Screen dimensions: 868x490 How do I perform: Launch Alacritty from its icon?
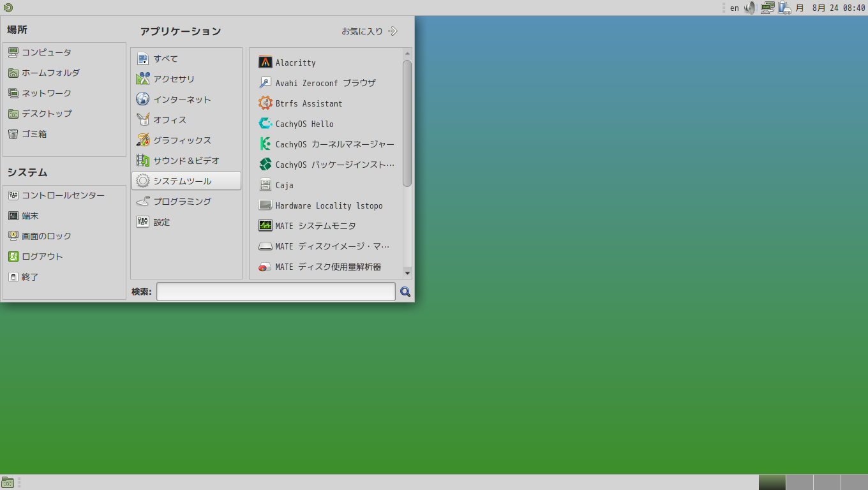tap(266, 63)
